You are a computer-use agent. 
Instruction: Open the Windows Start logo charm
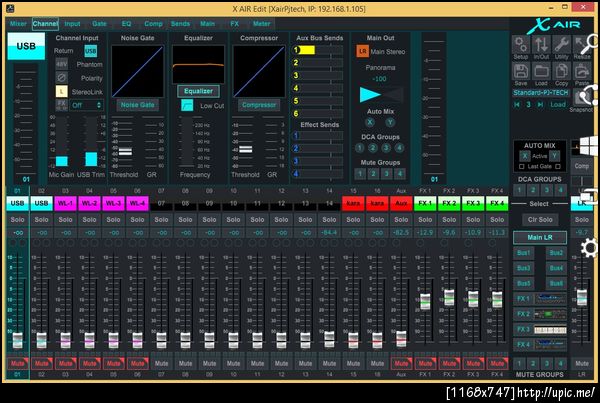589,146
